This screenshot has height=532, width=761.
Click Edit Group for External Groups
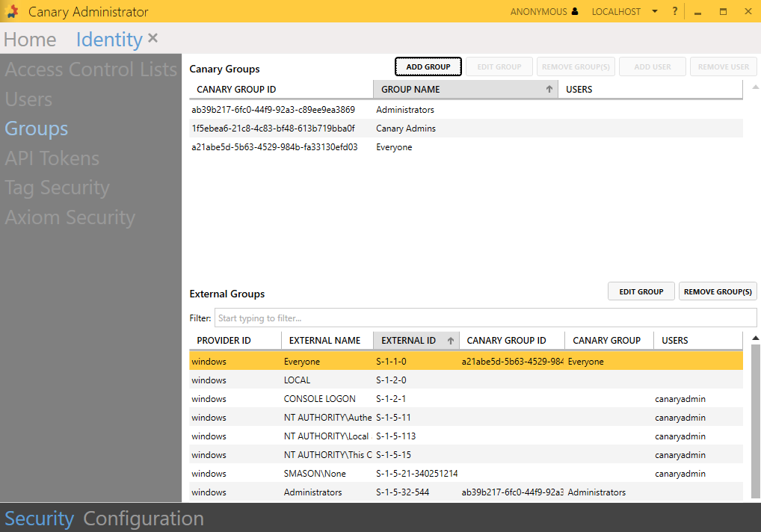[x=641, y=291]
